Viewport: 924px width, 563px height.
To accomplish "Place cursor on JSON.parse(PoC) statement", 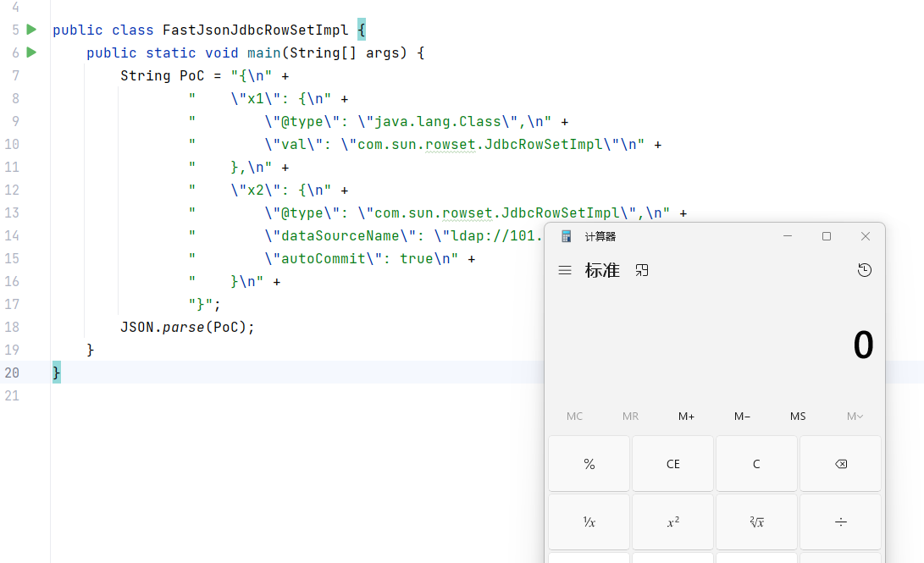I will point(187,327).
